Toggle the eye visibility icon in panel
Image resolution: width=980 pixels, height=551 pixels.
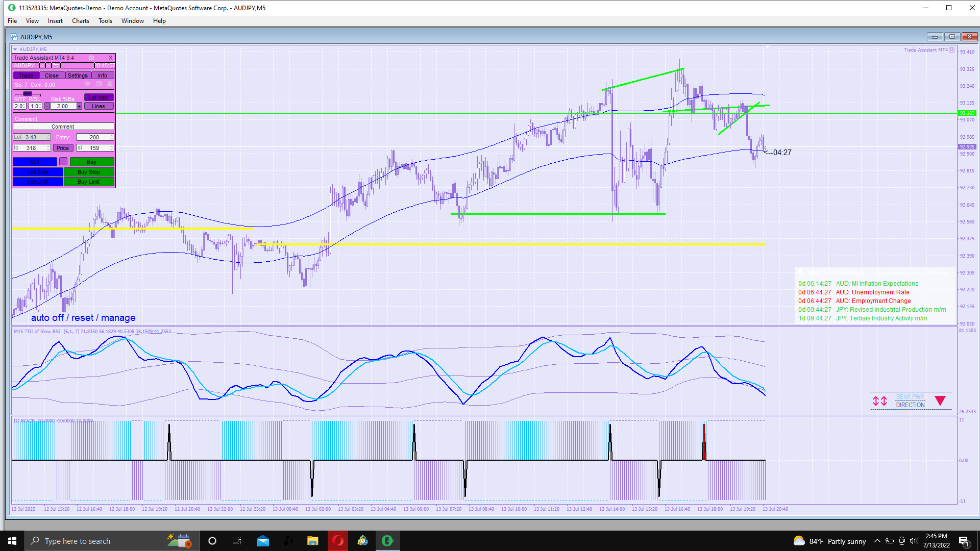pyautogui.click(x=87, y=84)
